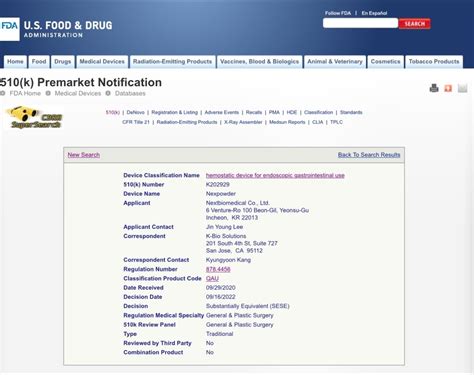The height and width of the screenshot is (375, 474).
Task: Click Back To Search Results link
Action: pos(369,155)
